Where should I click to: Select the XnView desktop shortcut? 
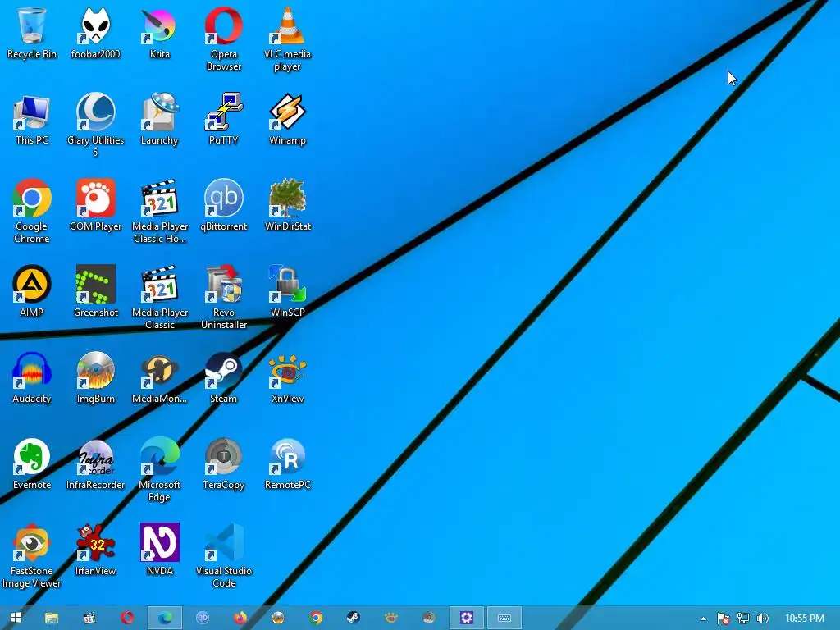click(288, 377)
